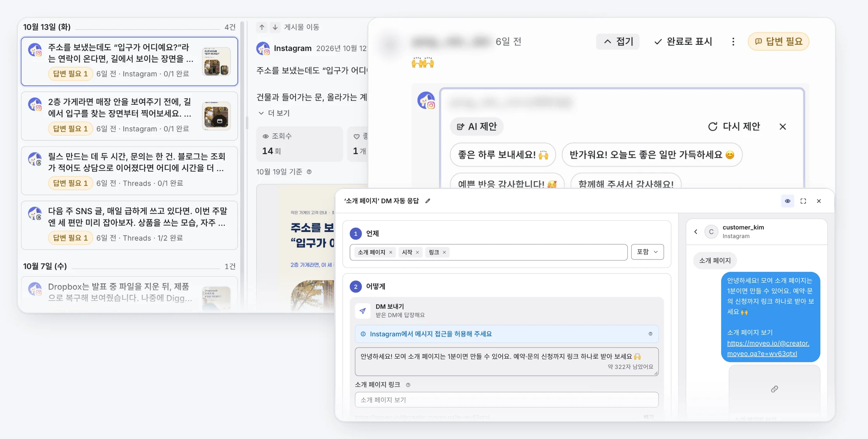This screenshot has height=439, width=868.
Task: Click the paper plane DM 보내기 icon
Action: [x=363, y=311]
